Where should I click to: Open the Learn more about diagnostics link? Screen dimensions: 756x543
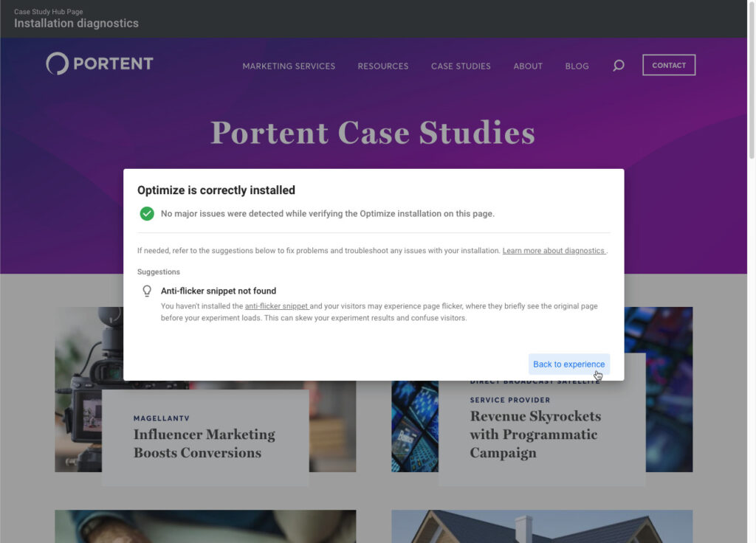coord(553,250)
